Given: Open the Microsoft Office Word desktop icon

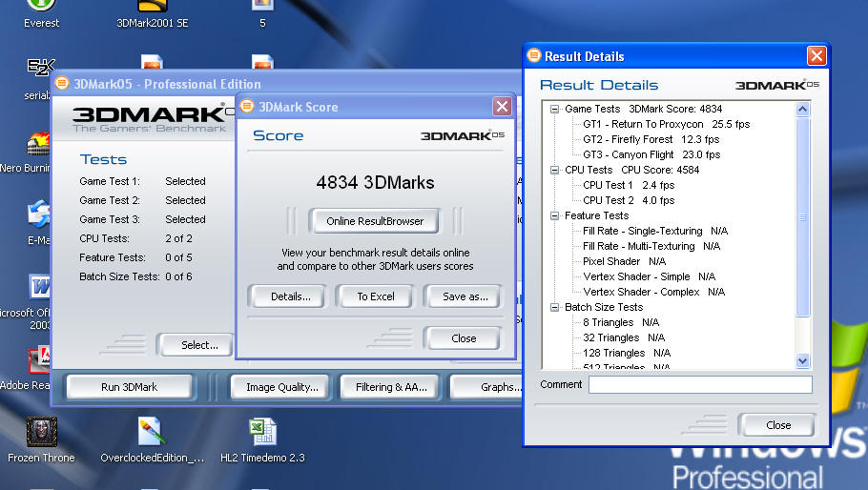Looking at the screenshot, I should pos(39,287).
